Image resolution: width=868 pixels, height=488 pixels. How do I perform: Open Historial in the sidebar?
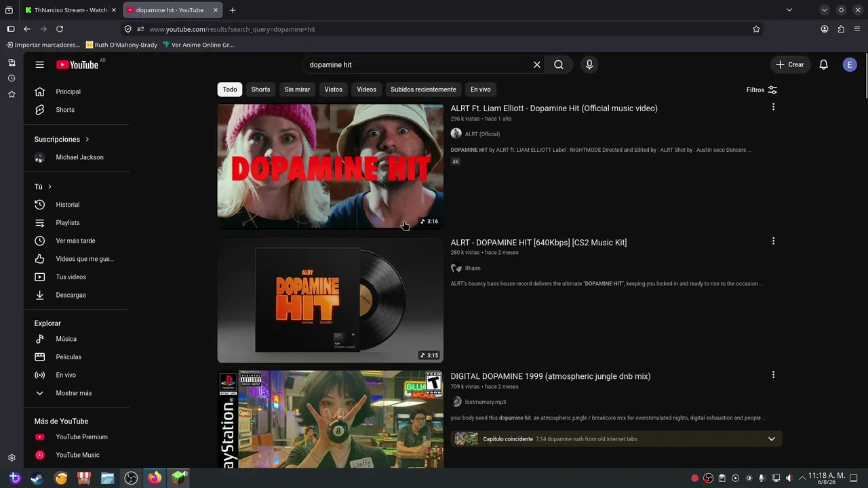(76, 205)
